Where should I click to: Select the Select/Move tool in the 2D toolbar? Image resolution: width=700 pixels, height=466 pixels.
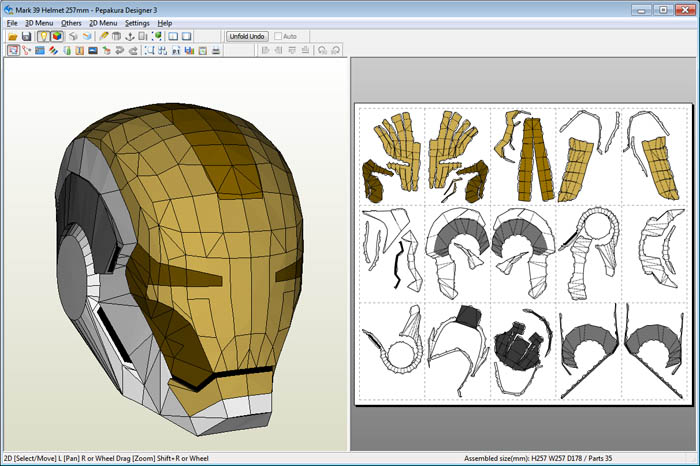tap(13, 50)
